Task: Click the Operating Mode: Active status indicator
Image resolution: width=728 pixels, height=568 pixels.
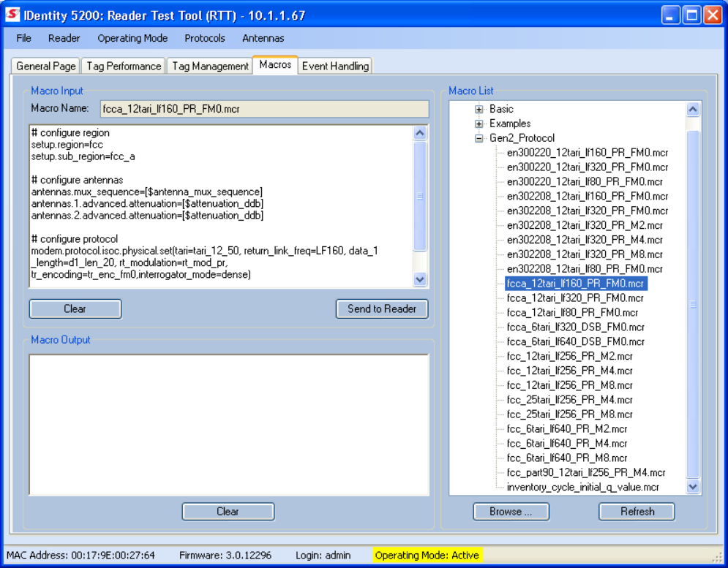Action: coord(427,555)
